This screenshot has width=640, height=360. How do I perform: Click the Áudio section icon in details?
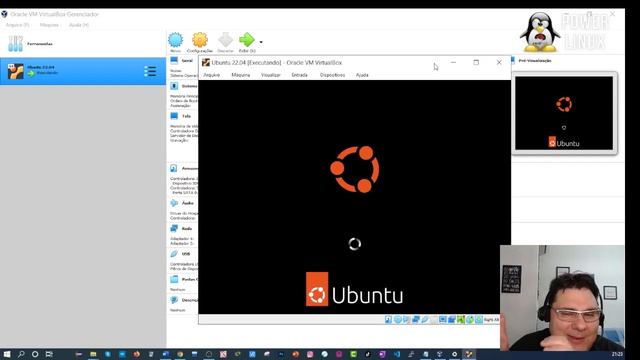point(174,203)
